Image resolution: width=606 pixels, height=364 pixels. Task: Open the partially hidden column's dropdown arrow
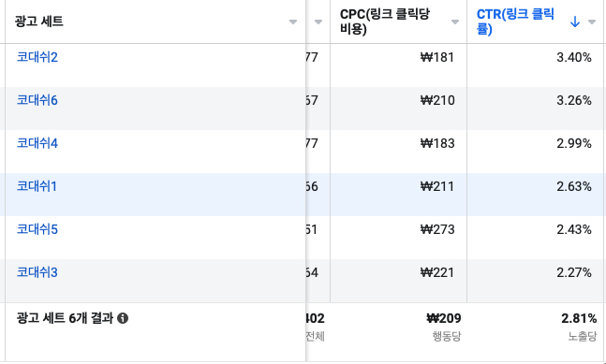[318, 22]
